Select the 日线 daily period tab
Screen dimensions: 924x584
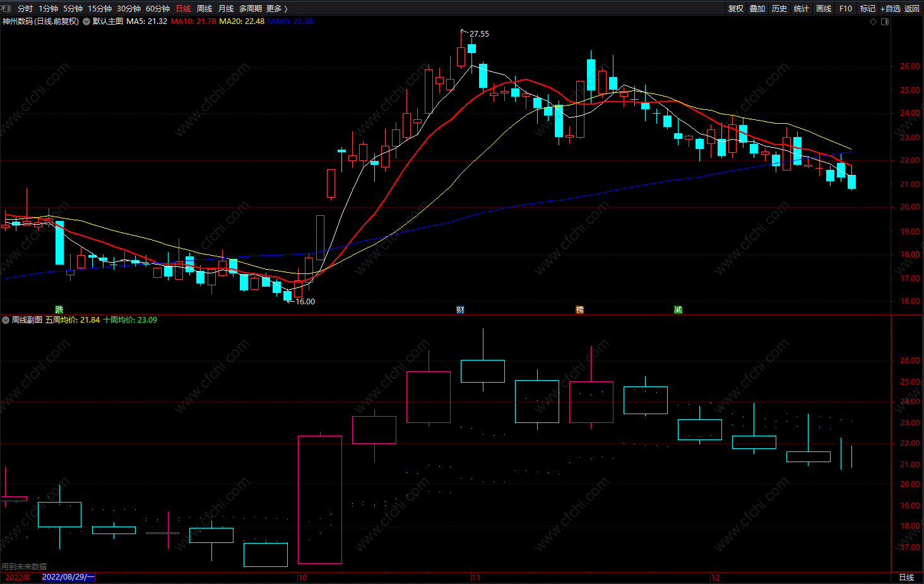tap(183, 9)
